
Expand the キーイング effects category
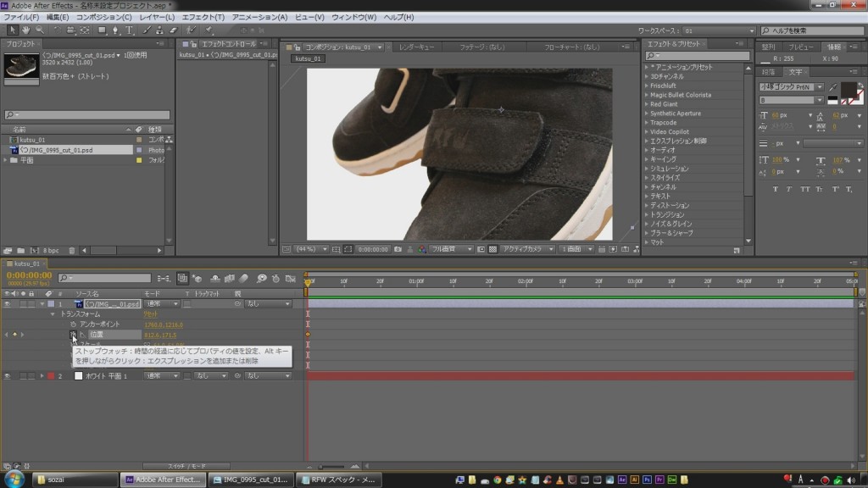tap(647, 159)
